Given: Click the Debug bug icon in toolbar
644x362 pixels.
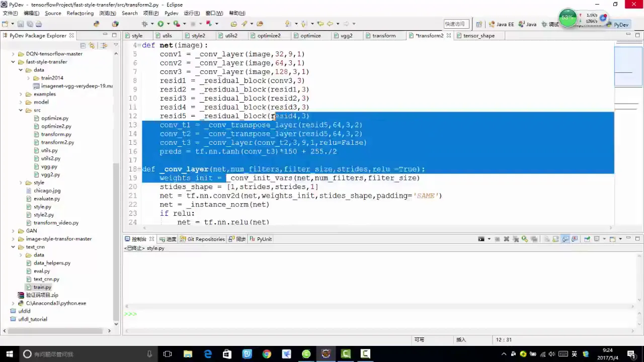Looking at the screenshot, I should point(145,24).
